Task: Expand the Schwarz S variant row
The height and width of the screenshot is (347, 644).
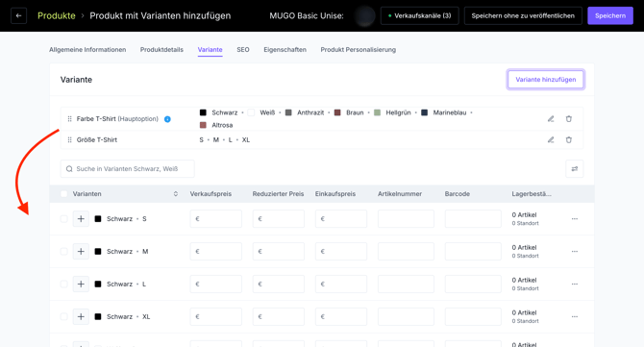Action: coord(81,219)
